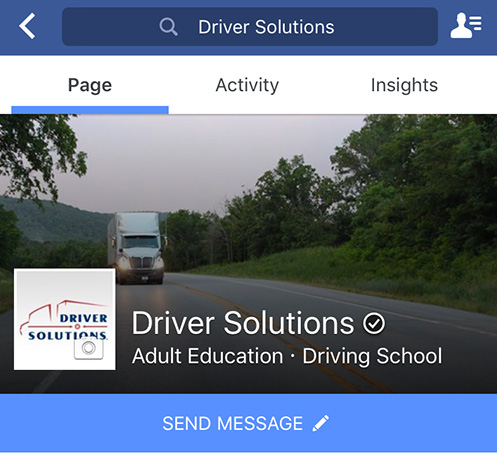Open the friends list icon

(x=466, y=26)
